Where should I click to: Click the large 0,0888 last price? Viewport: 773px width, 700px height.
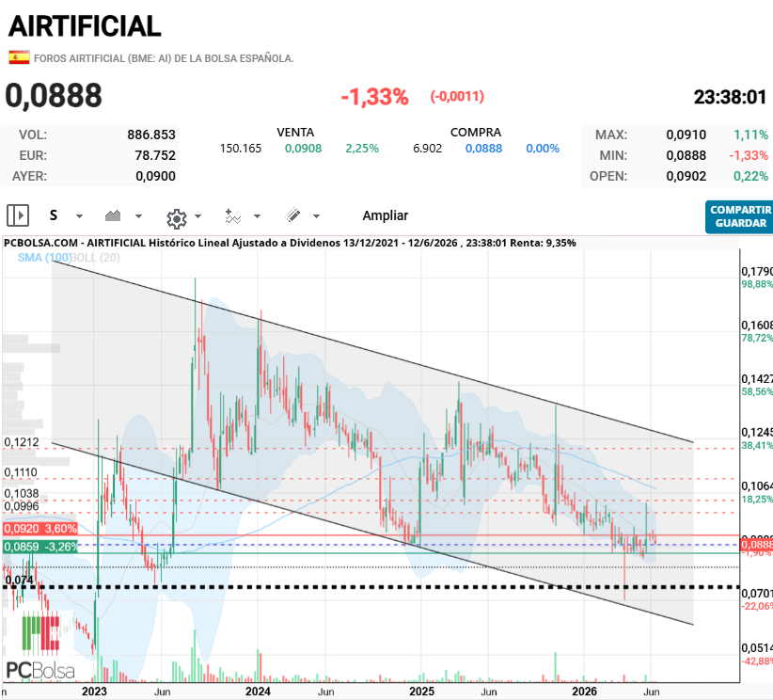coord(54,95)
